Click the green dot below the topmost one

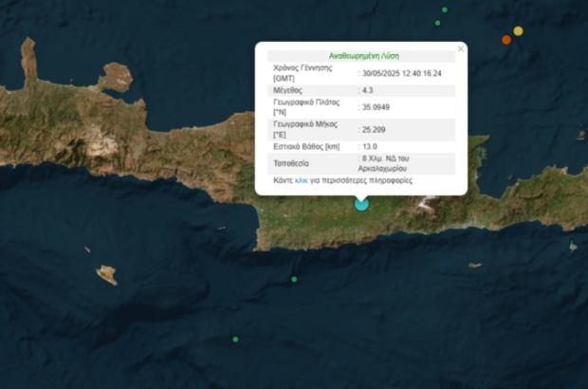click(x=438, y=23)
